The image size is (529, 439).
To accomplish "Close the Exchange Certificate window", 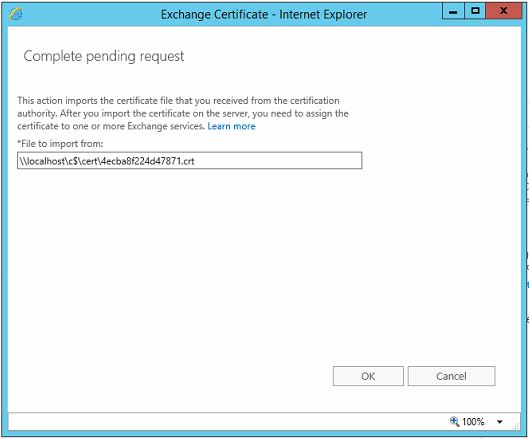I will [504, 11].
